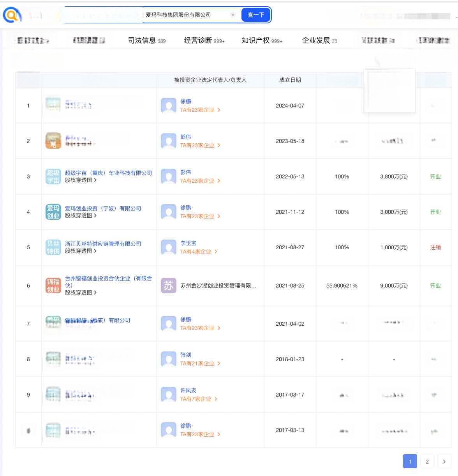The width and height of the screenshot is (458, 476).
Task: Click 李玉宝's avatar icon
Action: 168,247
